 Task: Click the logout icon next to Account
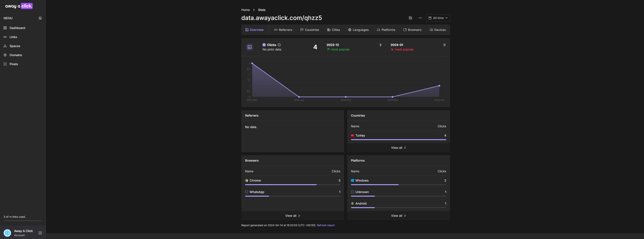click(x=40, y=233)
